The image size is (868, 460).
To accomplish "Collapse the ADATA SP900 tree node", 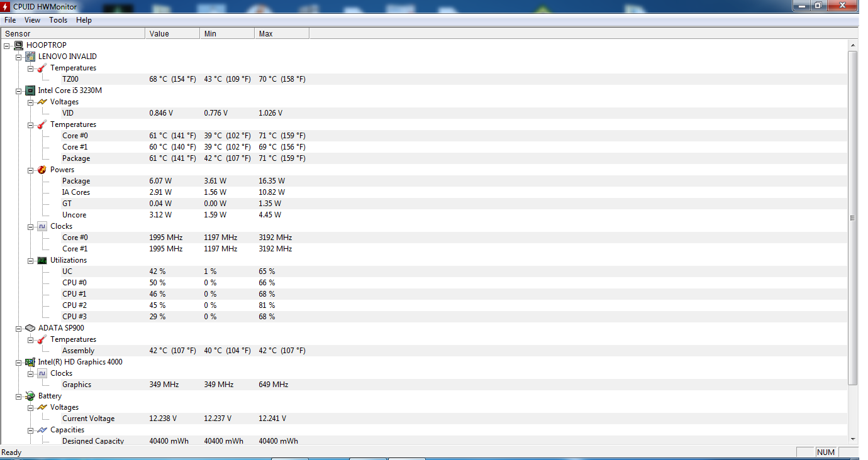I will pyautogui.click(x=19, y=328).
